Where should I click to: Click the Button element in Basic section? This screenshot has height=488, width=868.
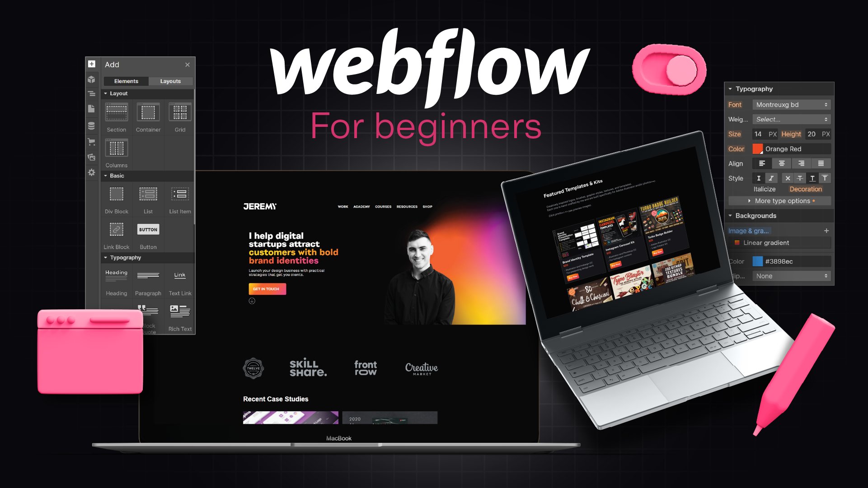click(x=147, y=233)
